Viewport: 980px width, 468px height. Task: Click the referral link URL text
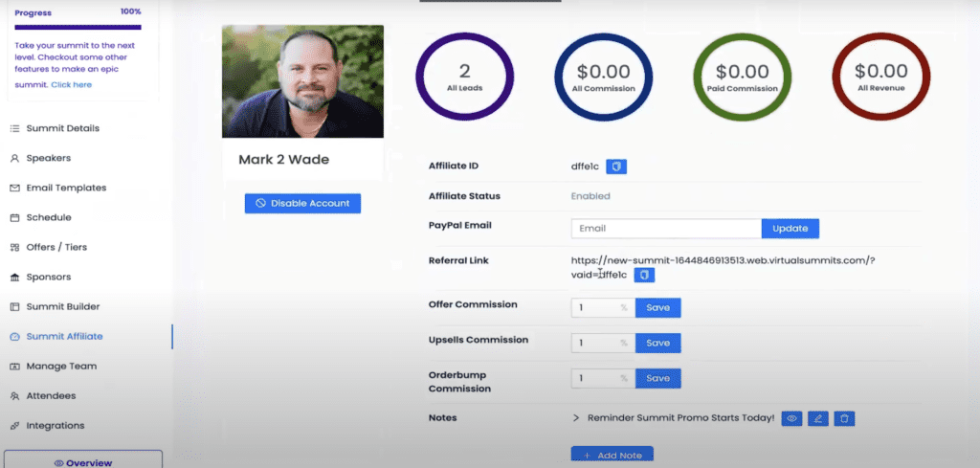723,267
